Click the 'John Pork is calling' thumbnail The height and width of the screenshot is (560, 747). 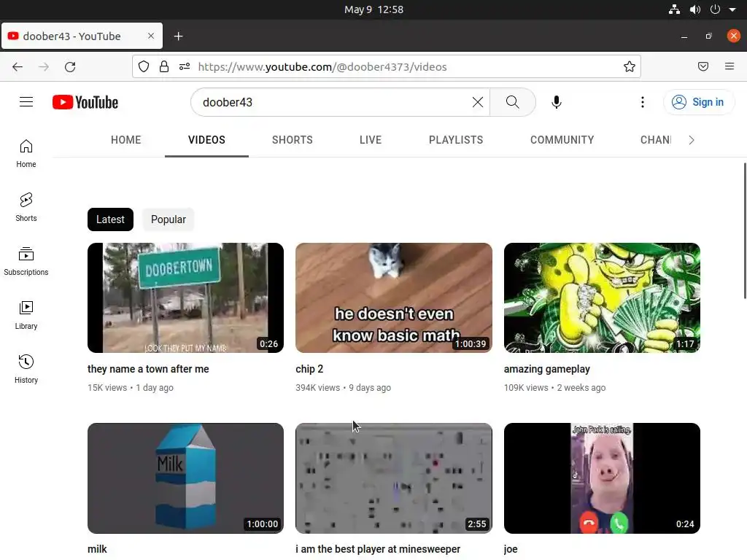pos(602,478)
